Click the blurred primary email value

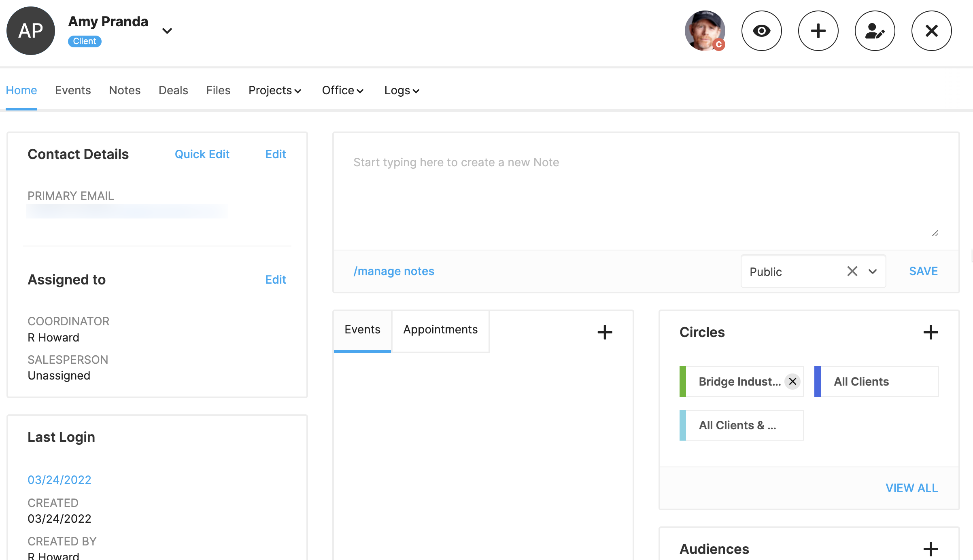(127, 211)
